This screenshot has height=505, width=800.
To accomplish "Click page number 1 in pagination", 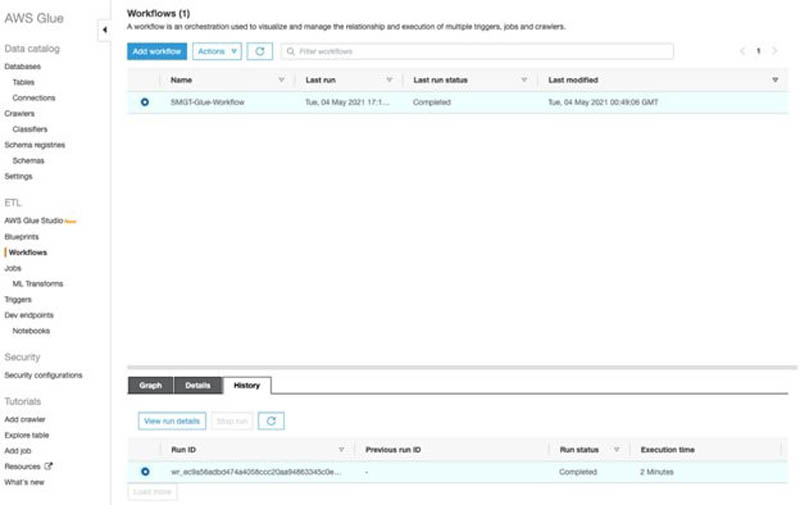I will coord(758,51).
